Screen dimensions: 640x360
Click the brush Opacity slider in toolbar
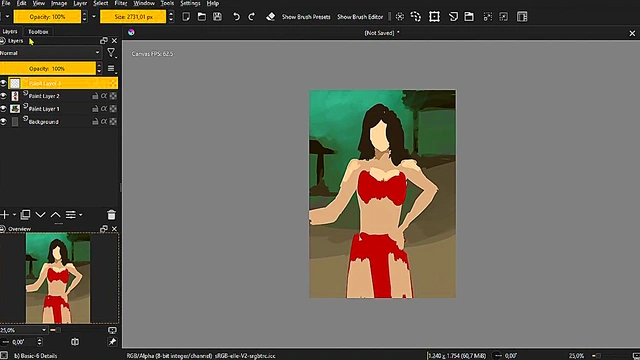click(47, 17)
